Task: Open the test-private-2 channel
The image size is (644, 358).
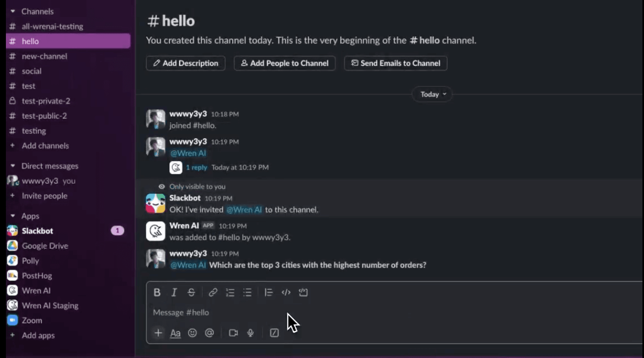Action: click(46, 101)
